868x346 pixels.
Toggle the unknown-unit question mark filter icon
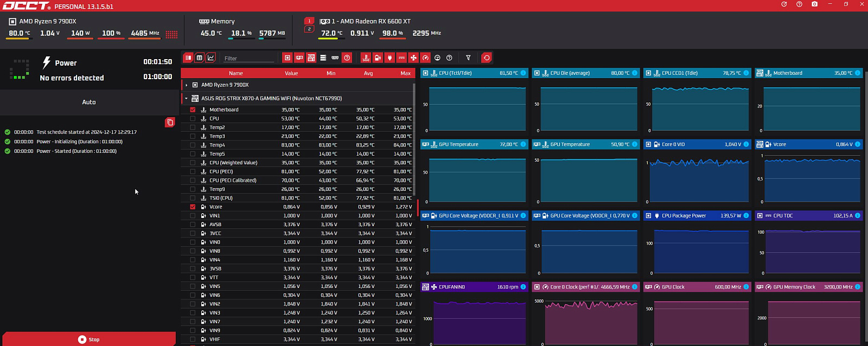coord(449,57)
